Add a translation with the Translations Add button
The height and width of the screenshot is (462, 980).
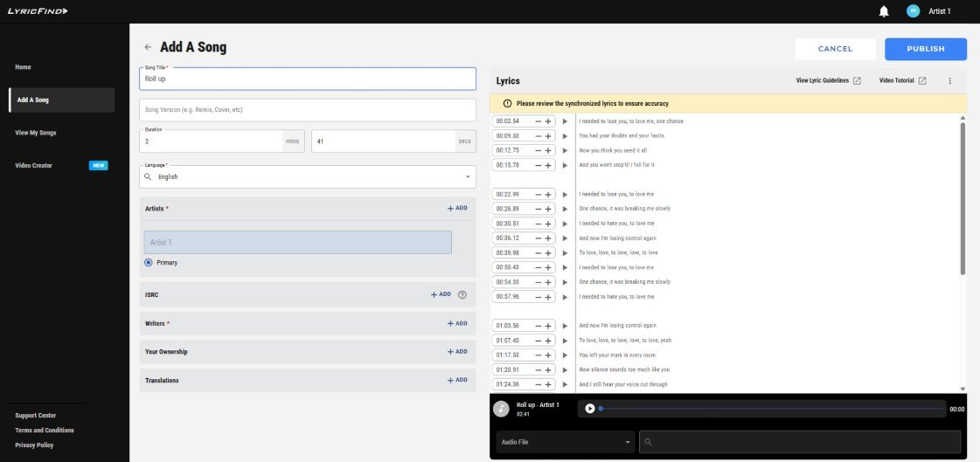click(457, 380)
